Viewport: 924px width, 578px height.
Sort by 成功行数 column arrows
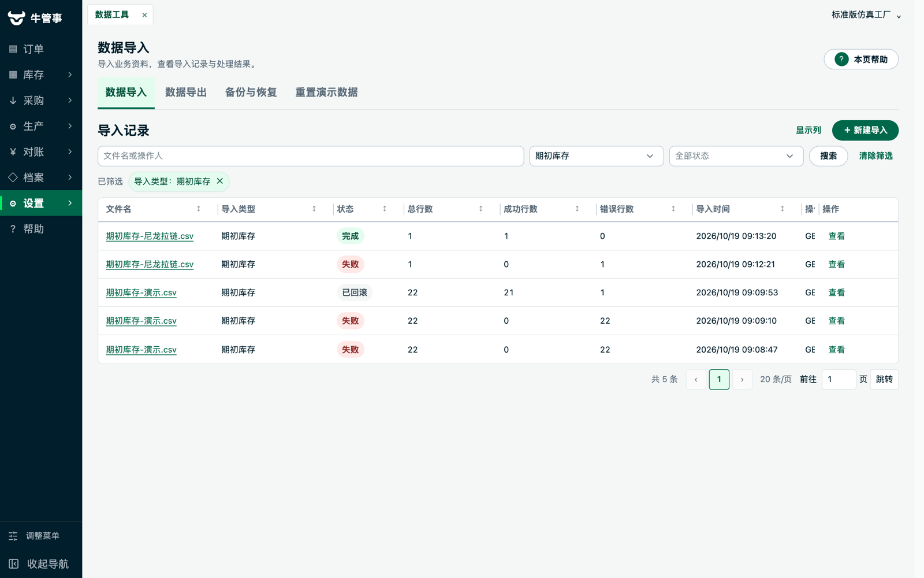tap(577, 209)
